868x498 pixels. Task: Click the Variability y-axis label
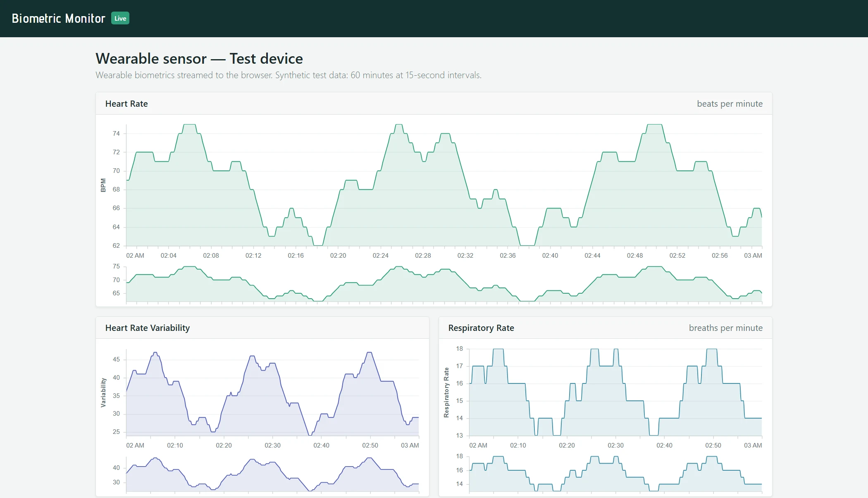point(103,393)
